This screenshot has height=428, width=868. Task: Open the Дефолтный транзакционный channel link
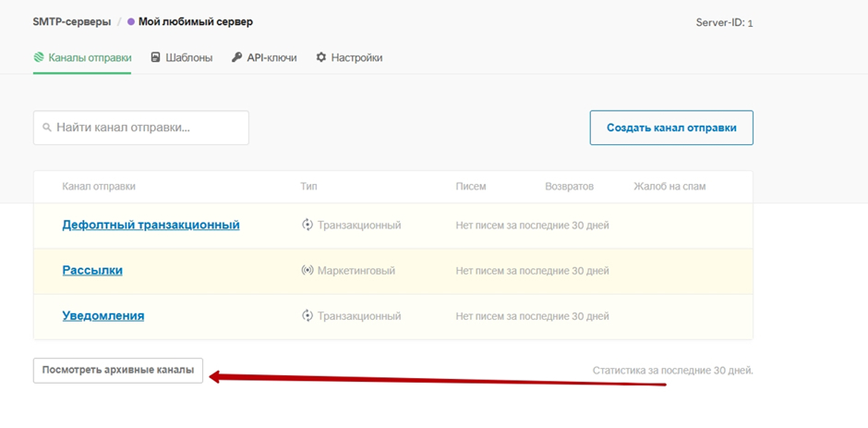coord(151,225)
